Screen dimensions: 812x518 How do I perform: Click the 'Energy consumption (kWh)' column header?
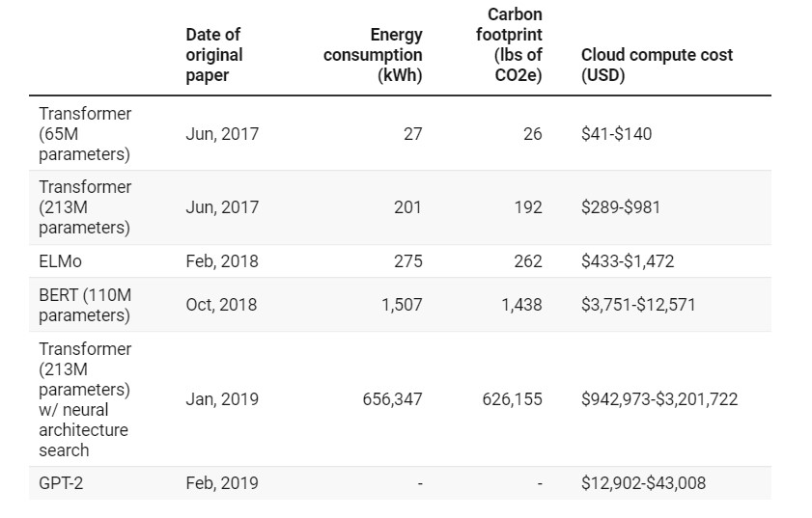373,55
